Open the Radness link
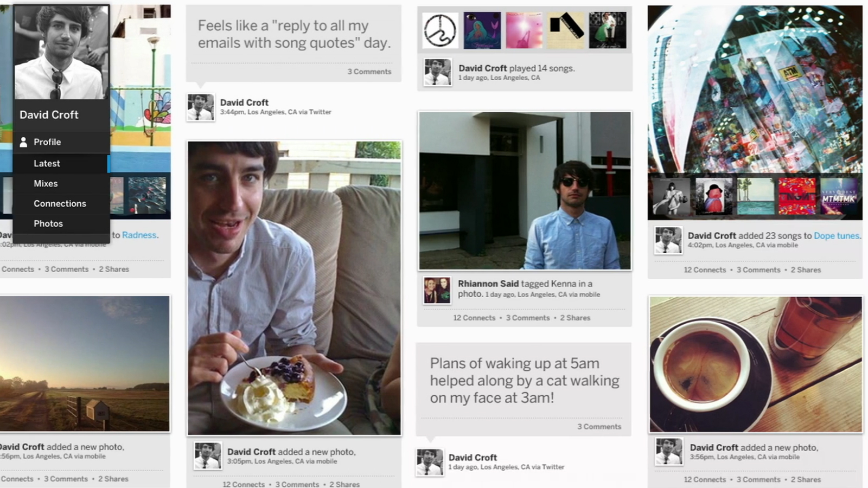 pos(139,235)
